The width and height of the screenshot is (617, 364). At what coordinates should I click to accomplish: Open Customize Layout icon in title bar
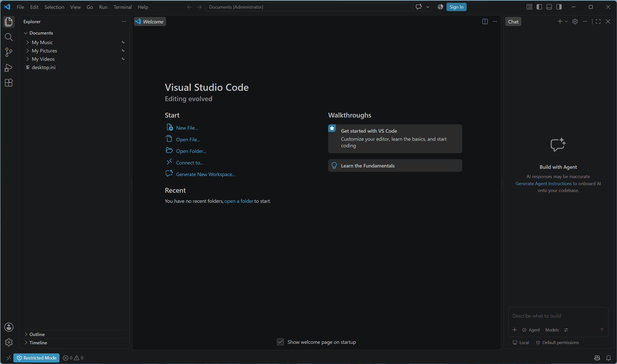tap(529, 7)
